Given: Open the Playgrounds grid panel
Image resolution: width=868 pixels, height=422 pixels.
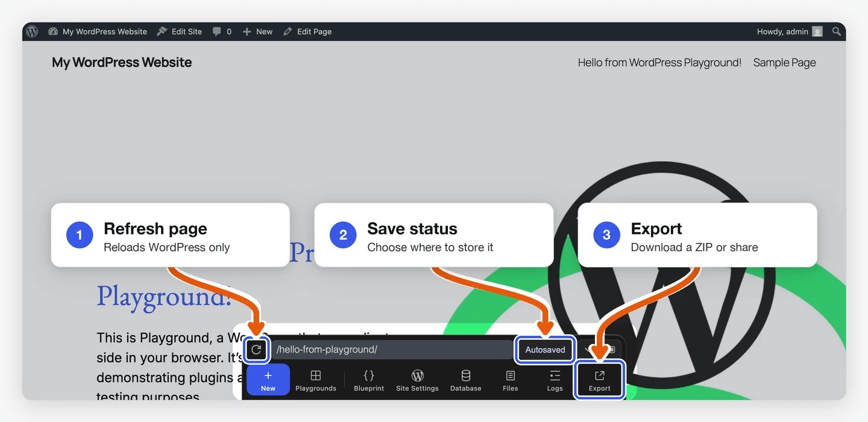Looking at the screenshot, I should tap(316, 381).
